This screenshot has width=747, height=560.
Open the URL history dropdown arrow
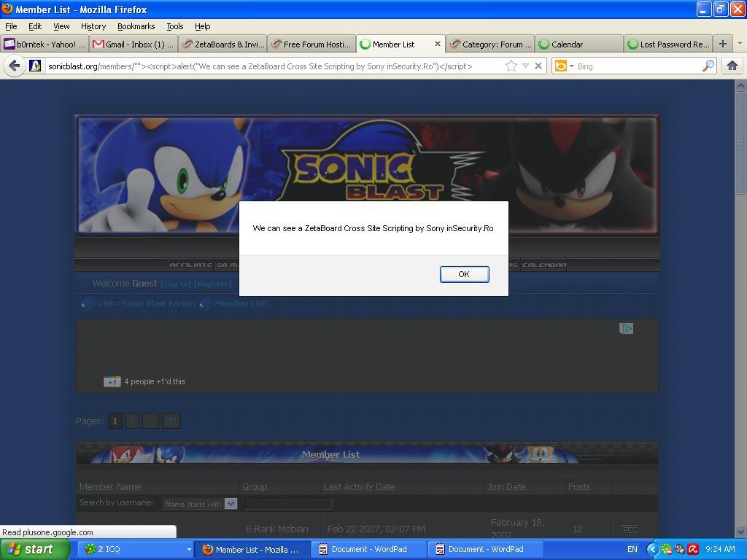[525, 66]
